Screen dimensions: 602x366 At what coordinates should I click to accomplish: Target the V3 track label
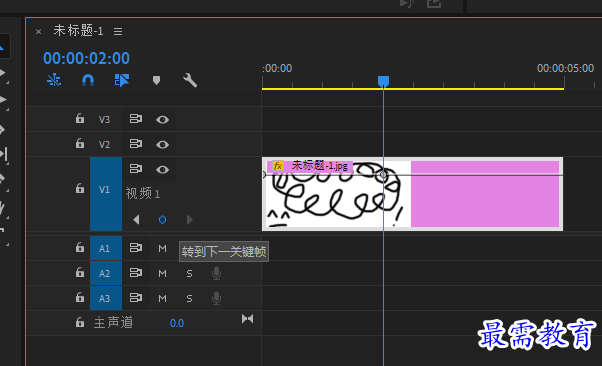click(104, 120)
